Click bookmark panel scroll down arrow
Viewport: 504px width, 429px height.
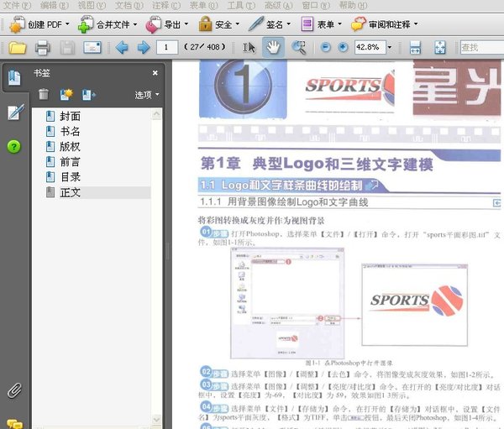coord(156,419)
